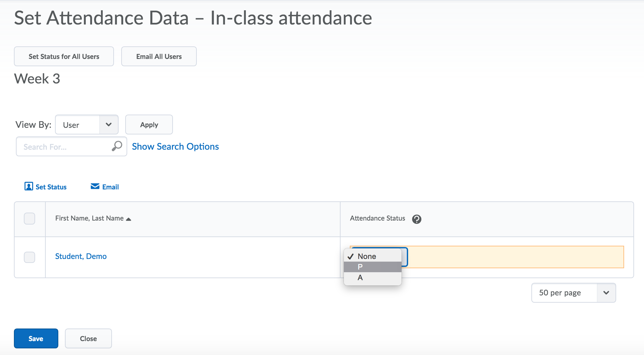Click the search magnifier icon
Image resolution: width=644 pixels, height=355 pixels.
pos(117,146)
